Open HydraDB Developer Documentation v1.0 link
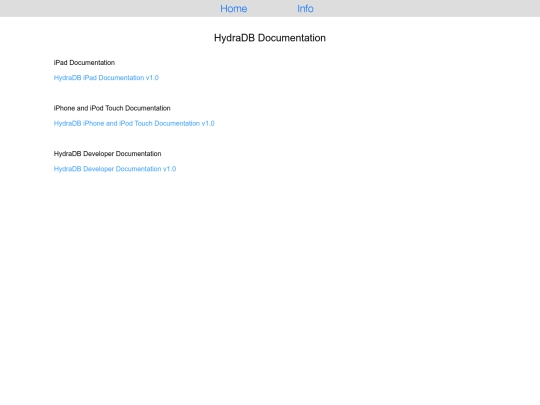 (x=115, y=169)
